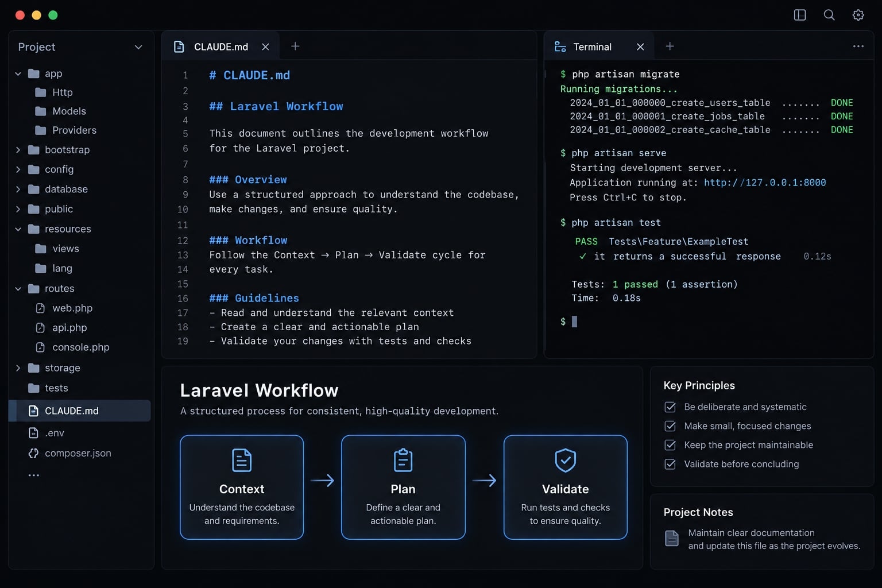Expand the bootstrap folder
882x588 pixels.
[x=18, y=150]
